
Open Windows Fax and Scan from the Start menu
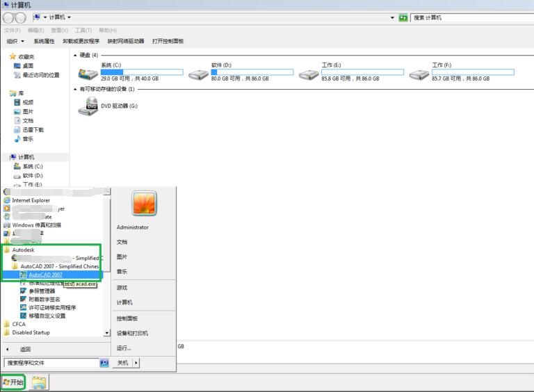(33, 225)
